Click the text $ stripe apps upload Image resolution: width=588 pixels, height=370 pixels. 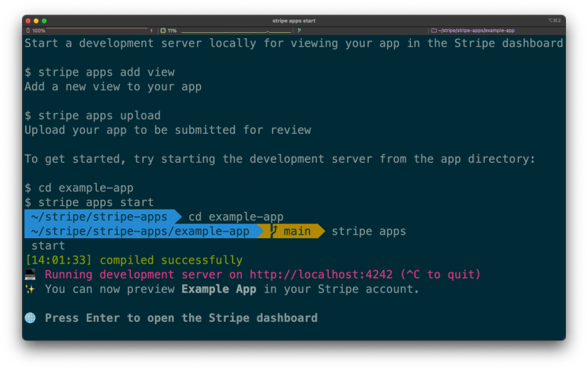(x=93, y=115)
